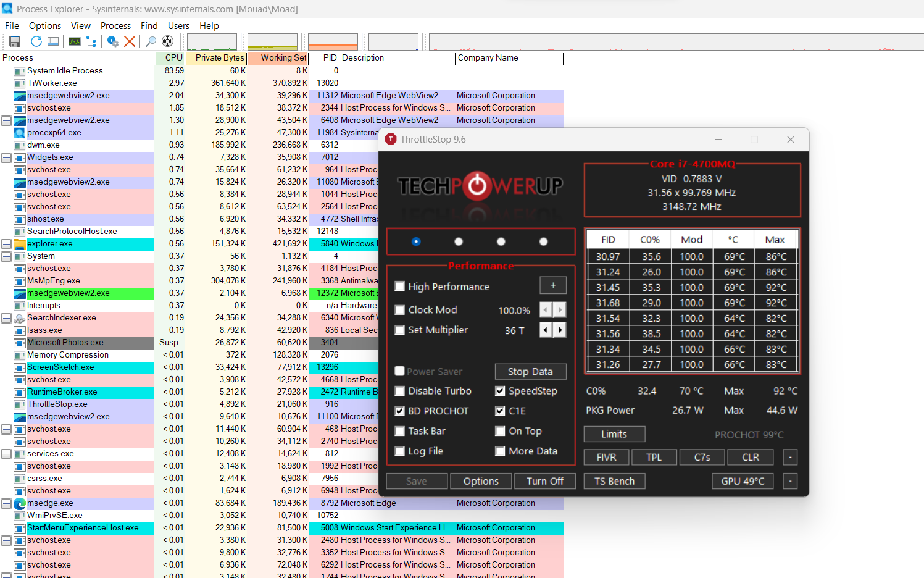Image resolution: width=924 pixels, height=578 pixels.
Task: Uncheck BD PROCHOT checkbox
Action: (x=400, y=411)
